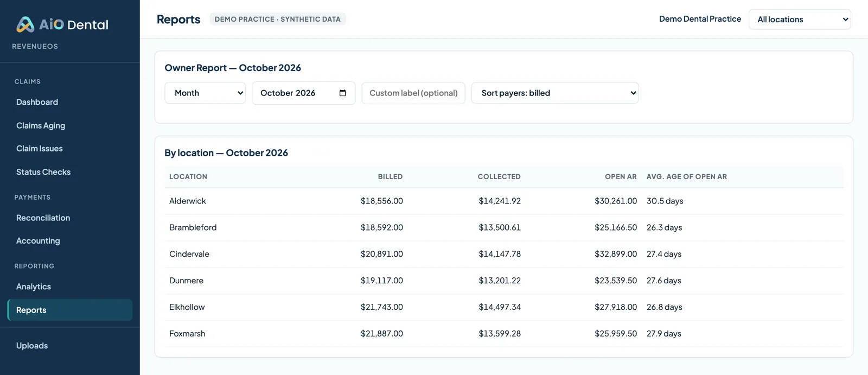Click Foxmarsh open AR $25,959.50
Viewport: 868px width, 375px height.
(616, 334)
